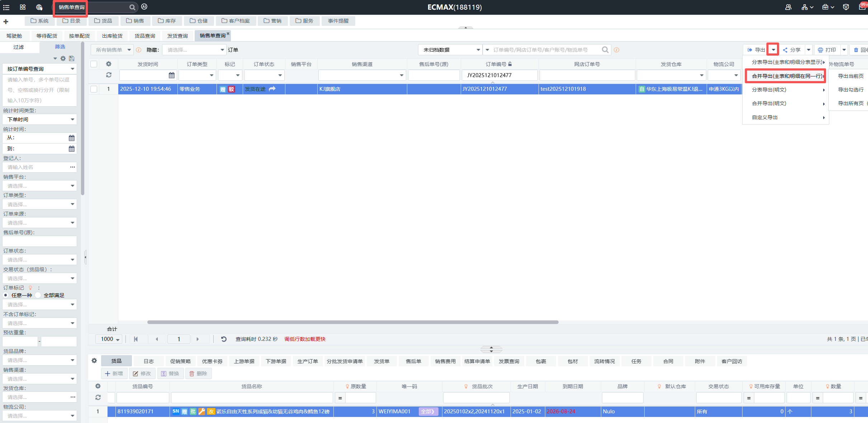
Task: Click the horizontal scrollbar of order grid
Action: tap(353, 322)
